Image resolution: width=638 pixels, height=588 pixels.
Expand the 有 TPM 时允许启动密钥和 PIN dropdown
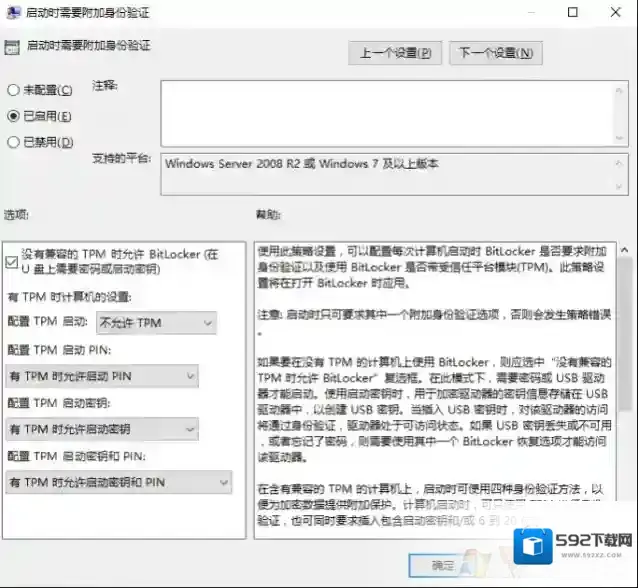[118, 482]
